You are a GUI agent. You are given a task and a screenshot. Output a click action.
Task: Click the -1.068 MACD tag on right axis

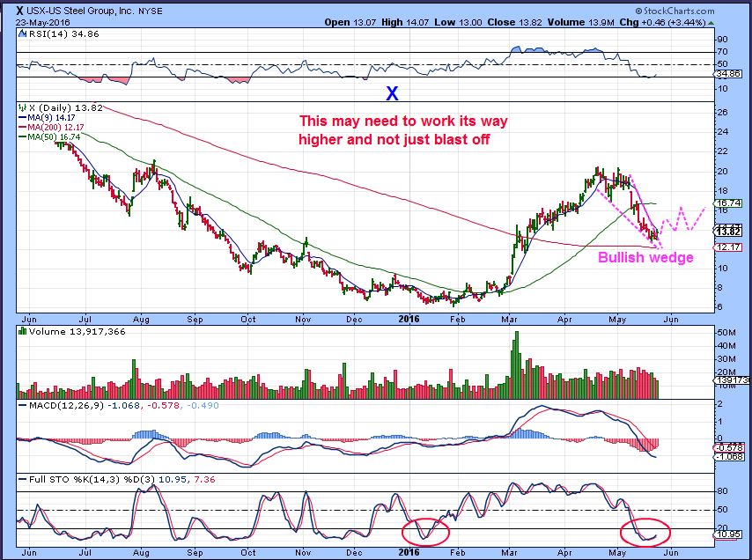[729, 457]
